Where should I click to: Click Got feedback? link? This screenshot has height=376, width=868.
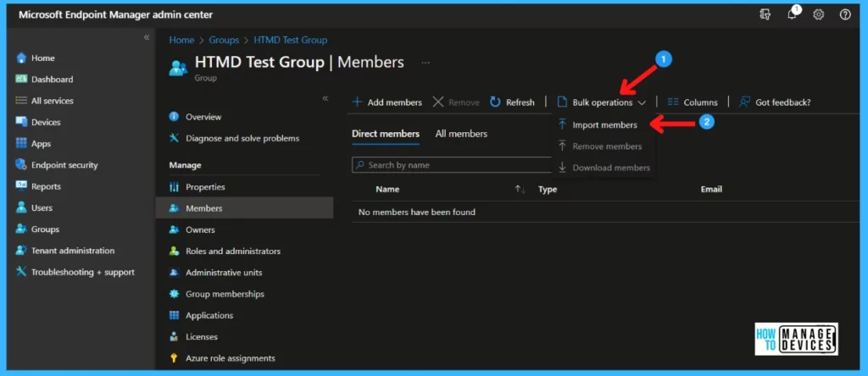(775, 102)
